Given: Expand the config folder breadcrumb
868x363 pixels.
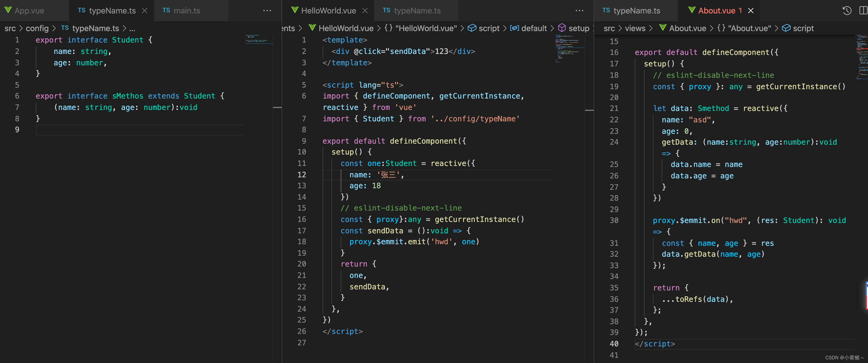Looking at the screenshot, I should pyautogui.click(x=37, y=28).
